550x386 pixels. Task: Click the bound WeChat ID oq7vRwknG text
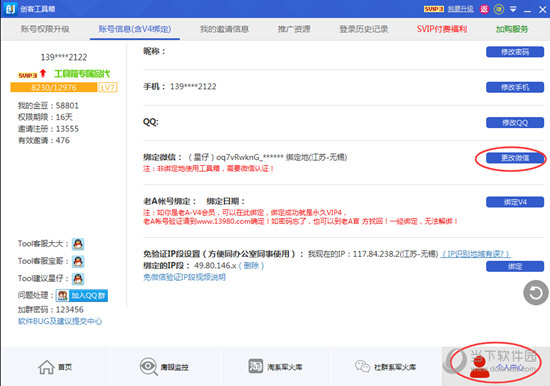coord(249,157)
